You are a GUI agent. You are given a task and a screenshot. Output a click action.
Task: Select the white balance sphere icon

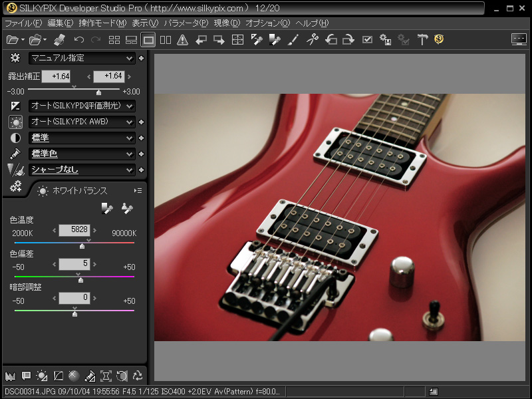[x=74, y=376]
